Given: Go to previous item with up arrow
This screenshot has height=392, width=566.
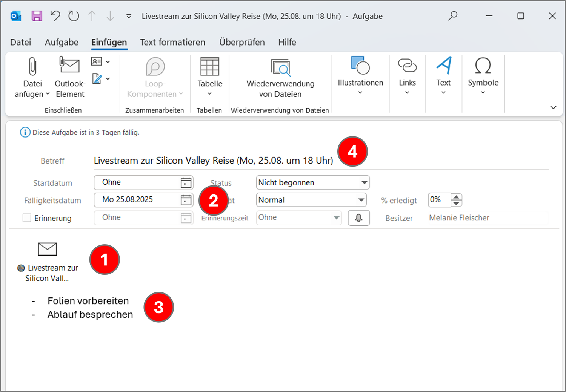Looking at the screenshot, I should point(92,16).
